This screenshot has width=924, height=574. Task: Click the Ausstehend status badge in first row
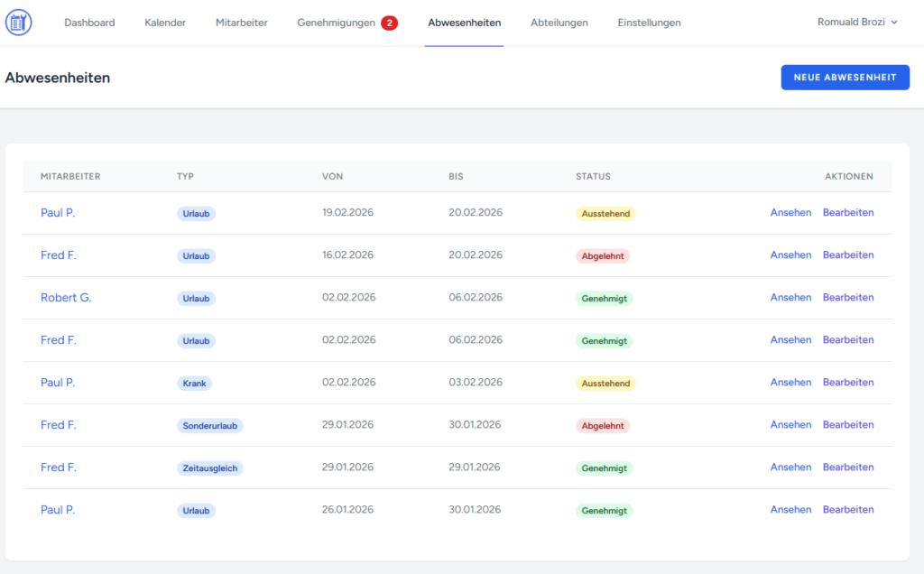coord(605,214)
